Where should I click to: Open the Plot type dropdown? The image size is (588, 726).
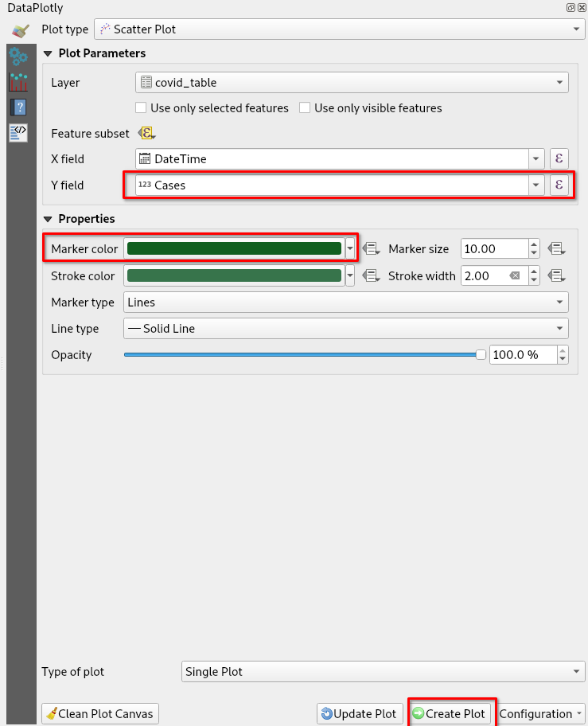pyautogui.click(x=340, y=29)
